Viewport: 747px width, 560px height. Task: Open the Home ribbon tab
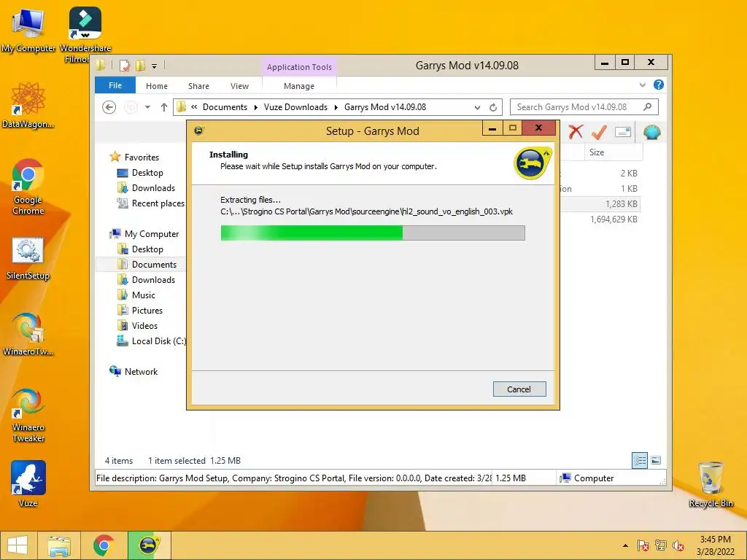(x=157, y=86)
